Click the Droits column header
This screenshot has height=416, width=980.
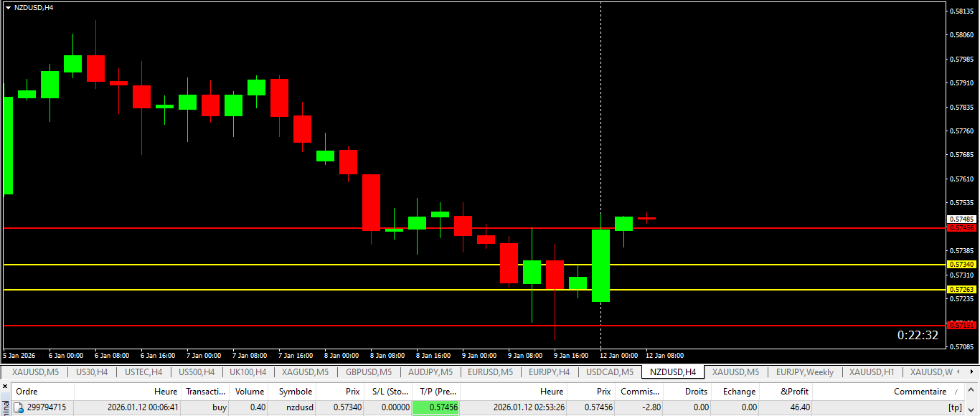pyautogui.click(x=687, y=392)
